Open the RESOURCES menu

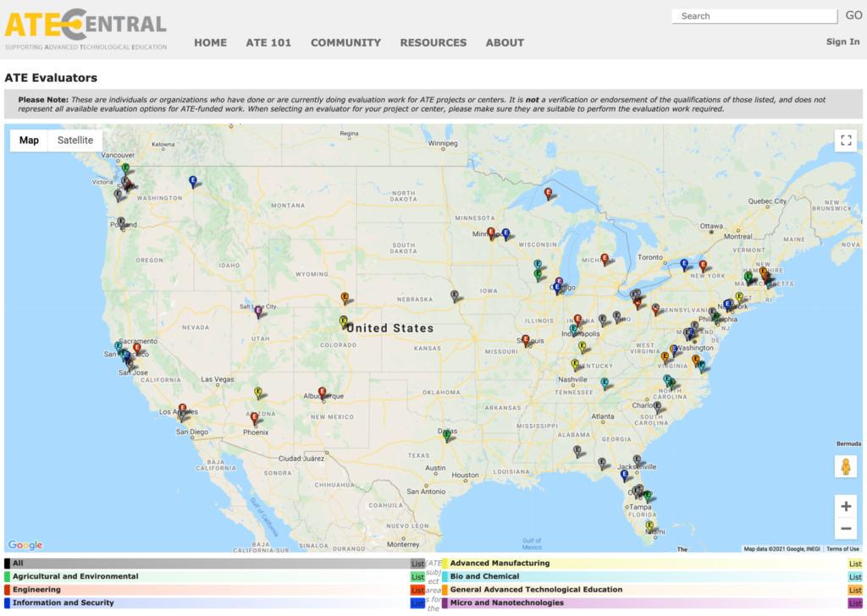tap(433, 42)
